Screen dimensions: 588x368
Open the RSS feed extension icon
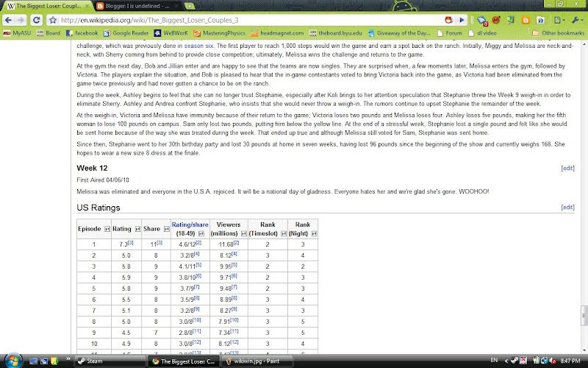pos(482,21)
